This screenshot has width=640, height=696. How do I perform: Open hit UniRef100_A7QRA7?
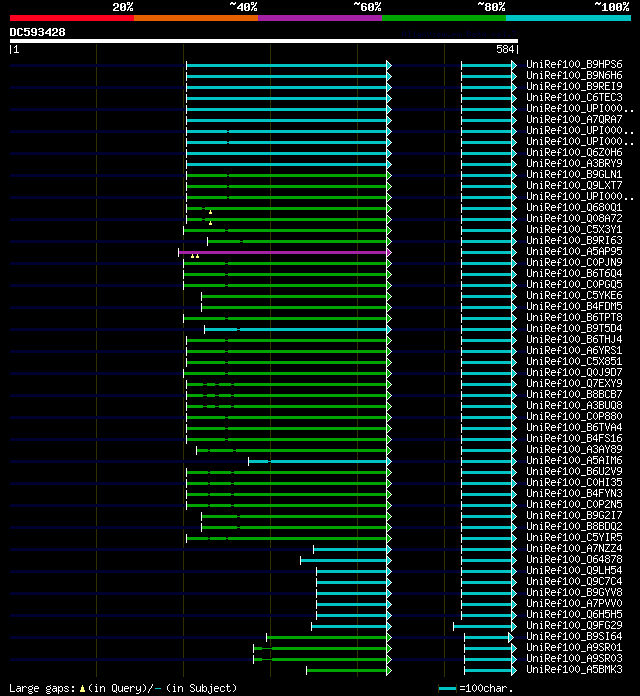point(574,119)
